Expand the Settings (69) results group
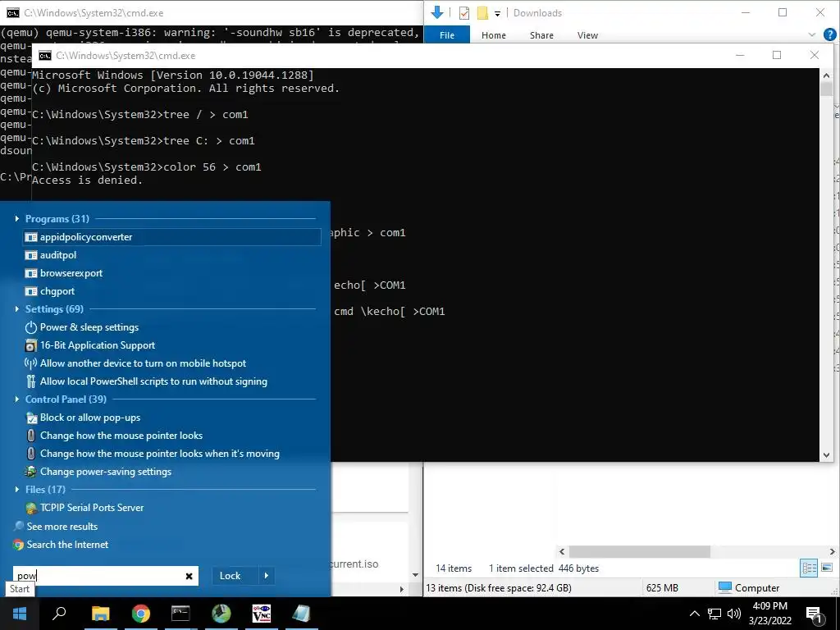The height and width of the screenshot is (630, 840). point(17,309)
